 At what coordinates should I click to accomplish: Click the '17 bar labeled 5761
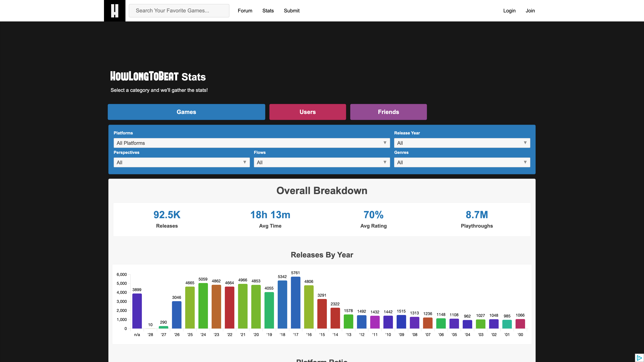click(x=296, y=303)
